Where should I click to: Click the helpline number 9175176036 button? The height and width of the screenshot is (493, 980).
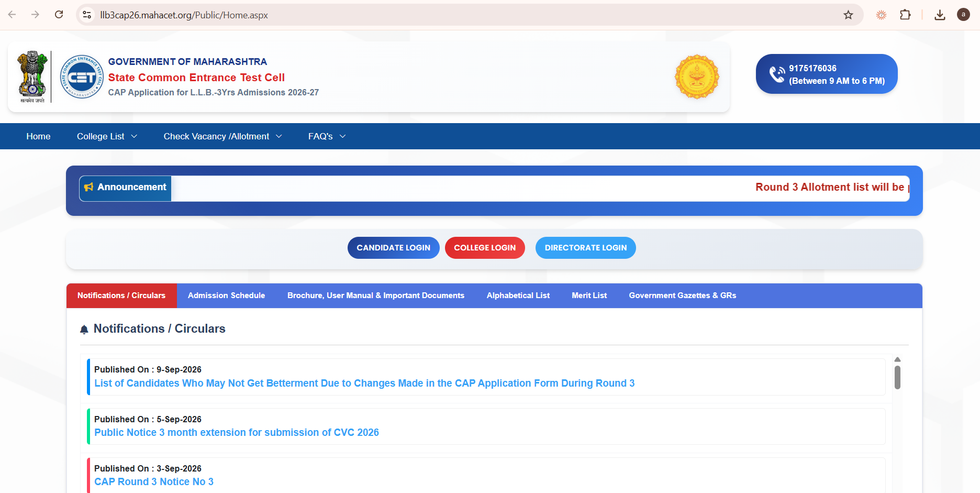pyautogui.click(x=827, y=74)
